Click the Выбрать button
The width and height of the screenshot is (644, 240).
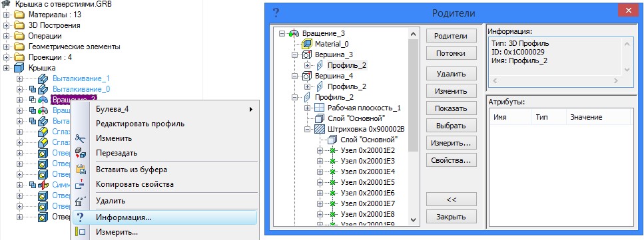pos(452,126)
